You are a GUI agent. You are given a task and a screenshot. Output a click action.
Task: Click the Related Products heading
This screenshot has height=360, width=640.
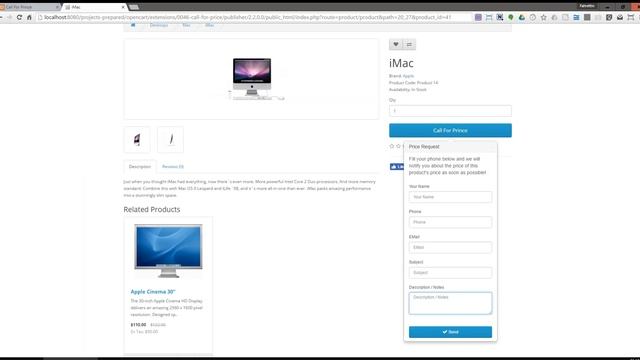(x=151, y=209)
